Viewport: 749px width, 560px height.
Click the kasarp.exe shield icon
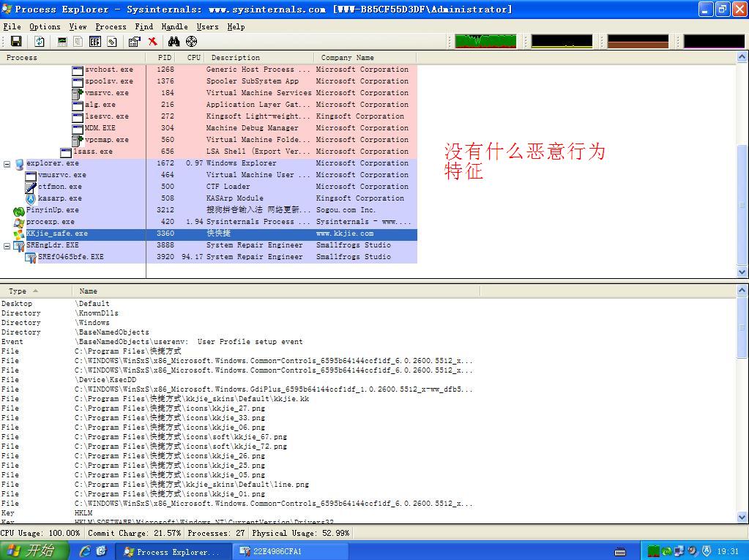(x=31, y=198)
